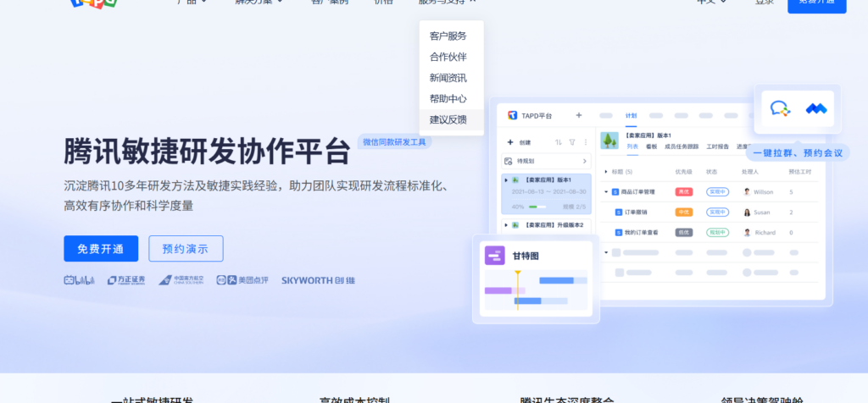
Task: Click the blue 免费开通 hero button
Action: pos(101,249)
